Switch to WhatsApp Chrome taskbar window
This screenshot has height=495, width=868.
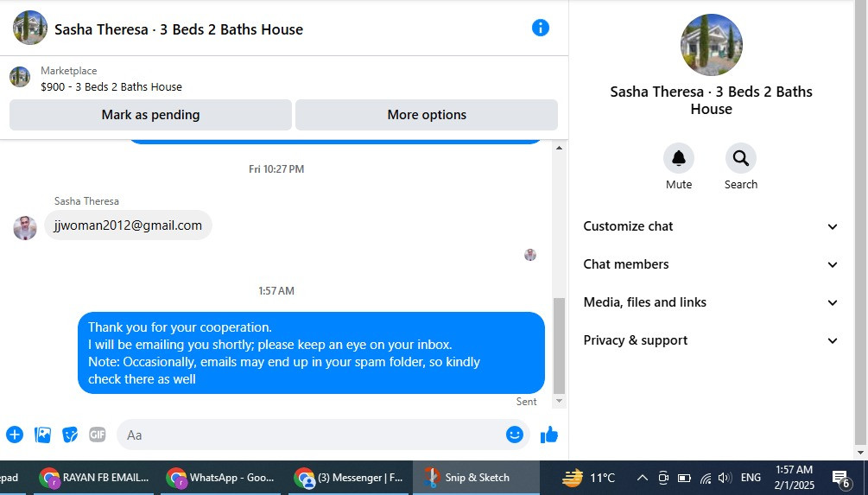tap(221, 477)
